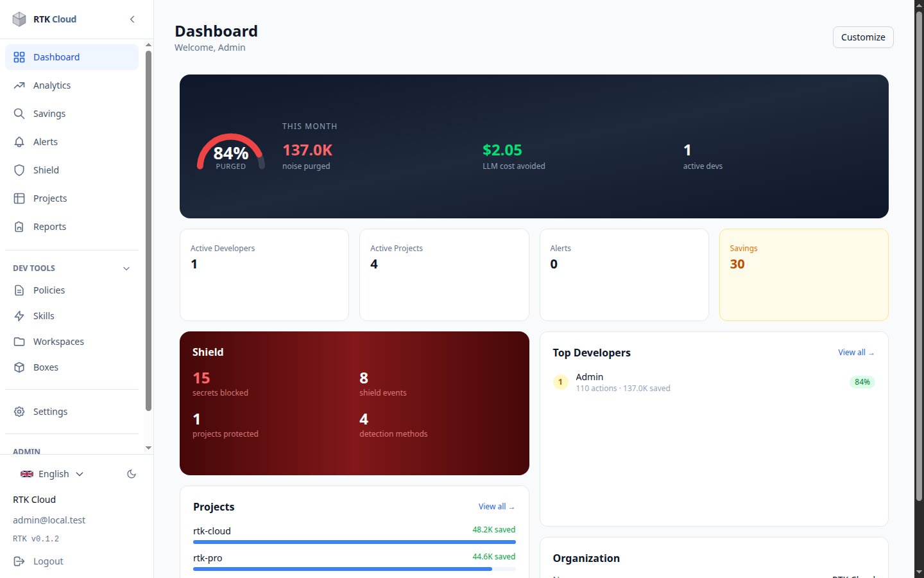Click the Admin developer row
This screenshot has width=924, height=578.
pyautogui.click(x=714, y=382)
